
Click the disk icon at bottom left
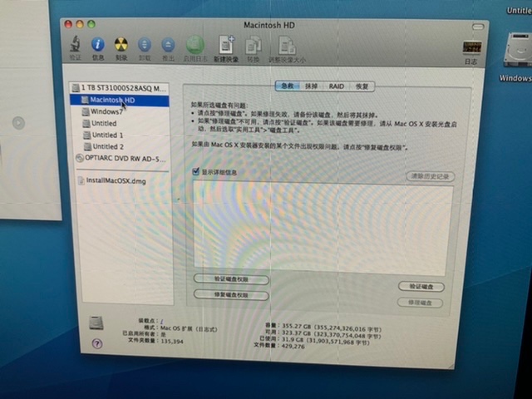pos(96,323)
